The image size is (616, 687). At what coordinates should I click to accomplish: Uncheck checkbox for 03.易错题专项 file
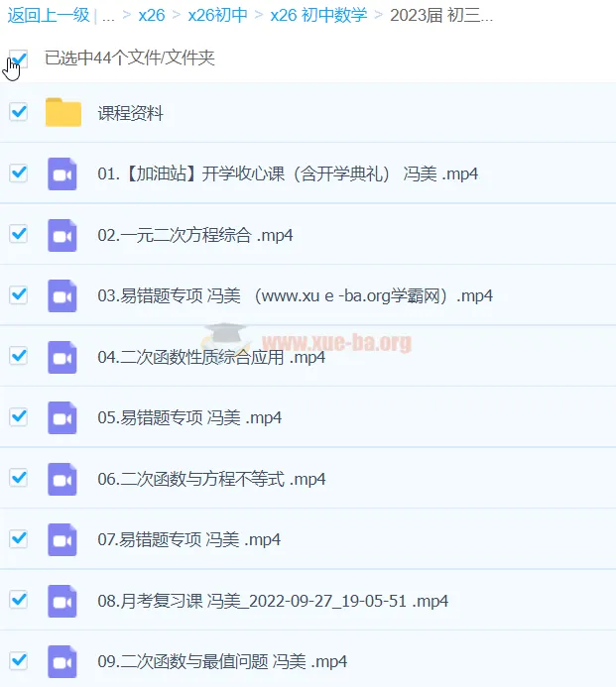19,294
